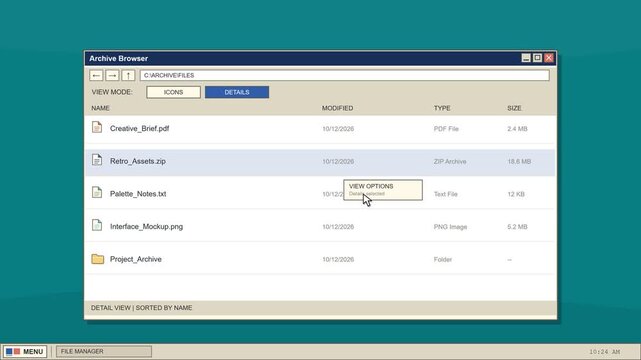Screen dimensions: 641x360
Task: Sort by the Name column header
Action: 101,108
